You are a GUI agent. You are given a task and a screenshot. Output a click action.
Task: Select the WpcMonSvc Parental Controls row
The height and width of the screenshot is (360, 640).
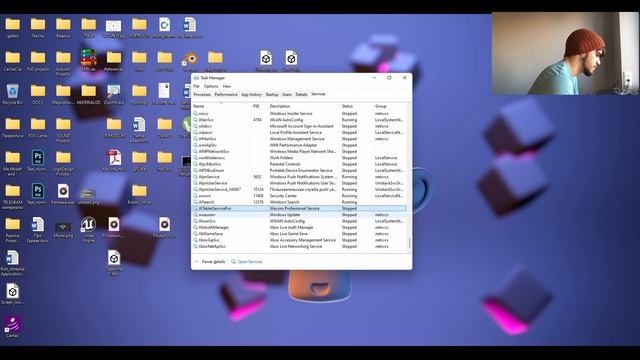[x=300, y=164]
